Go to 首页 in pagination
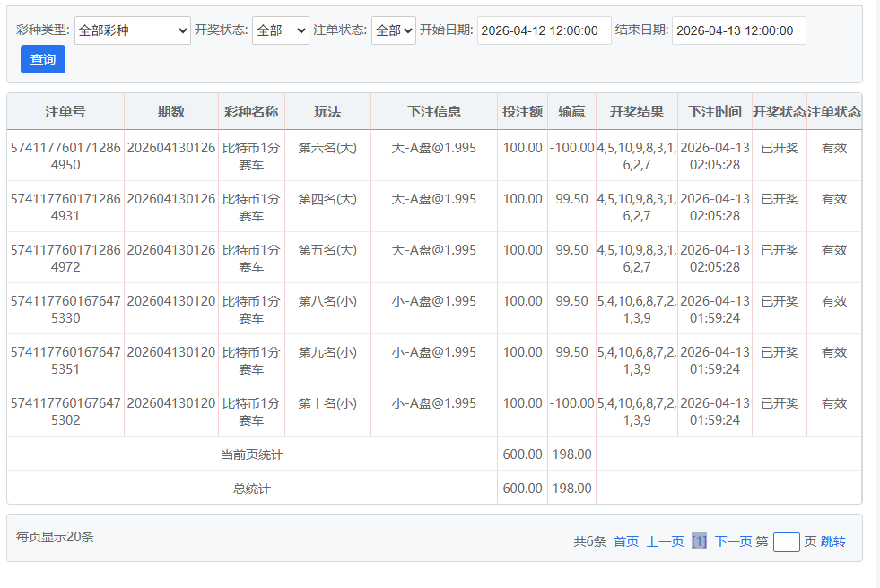The width and height of the screenshot is (880, 588). (x=626, y=541)
